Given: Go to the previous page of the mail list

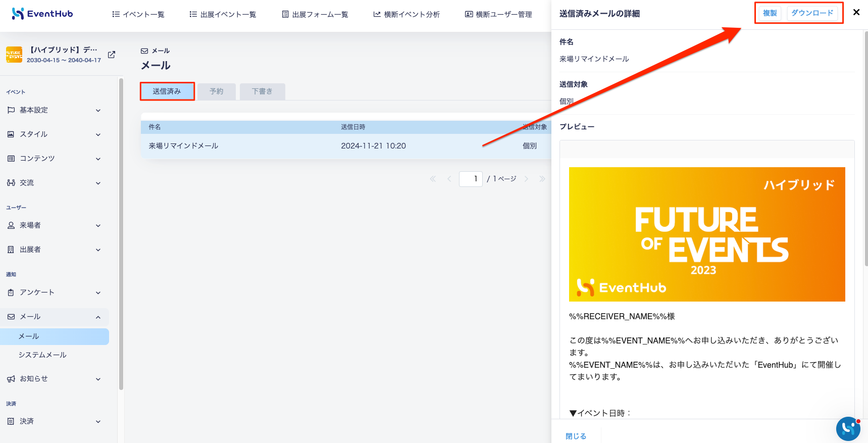Looking at the screenshot, I should (x=449, y=179).
